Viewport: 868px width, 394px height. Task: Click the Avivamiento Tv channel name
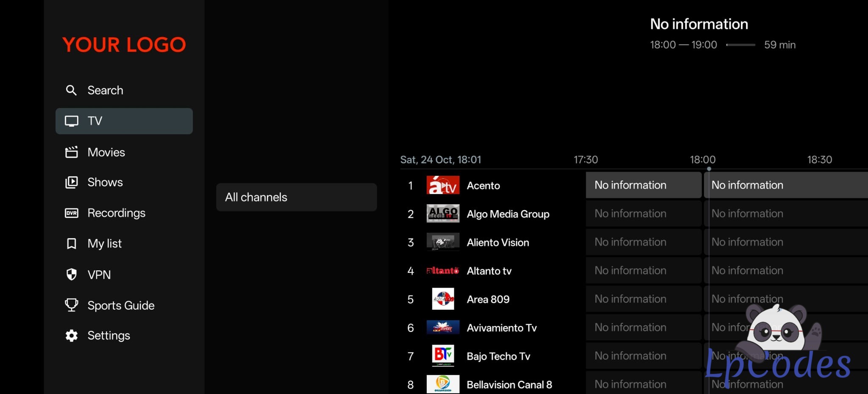coord(501,327)
